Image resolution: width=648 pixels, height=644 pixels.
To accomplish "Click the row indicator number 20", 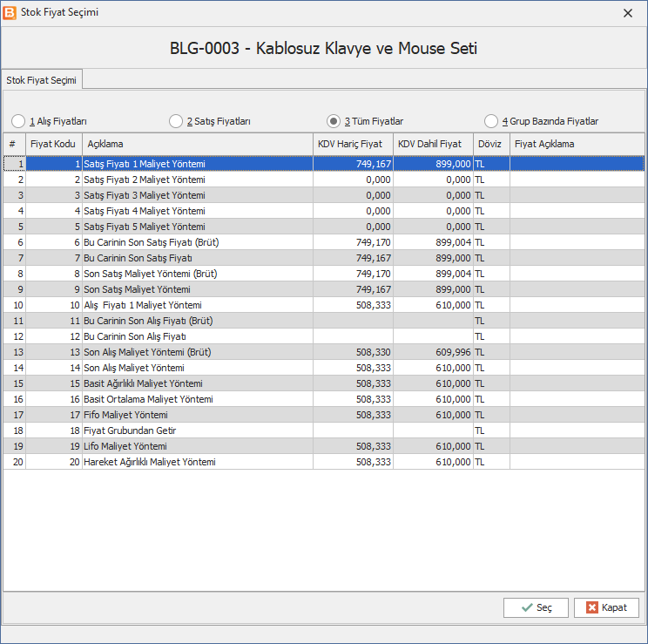I will tap(15, 463).
